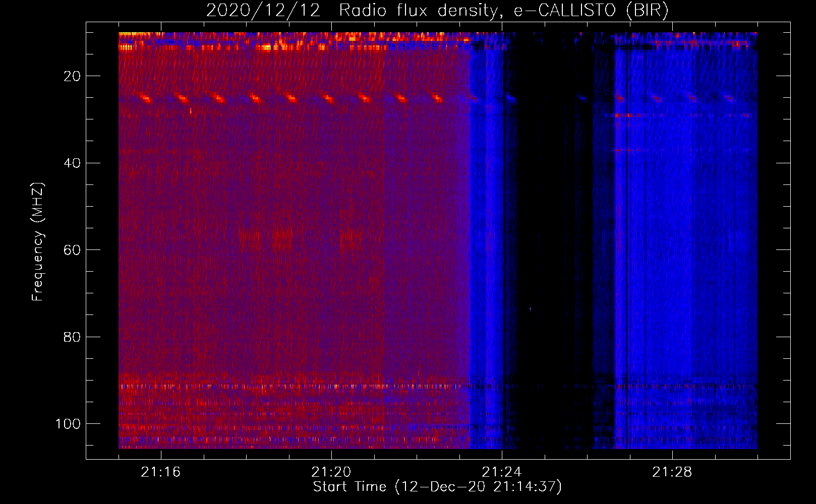Click the 21:28 time tick label
Viewport: 816px width, 504px height.
(x=672, y=472)
